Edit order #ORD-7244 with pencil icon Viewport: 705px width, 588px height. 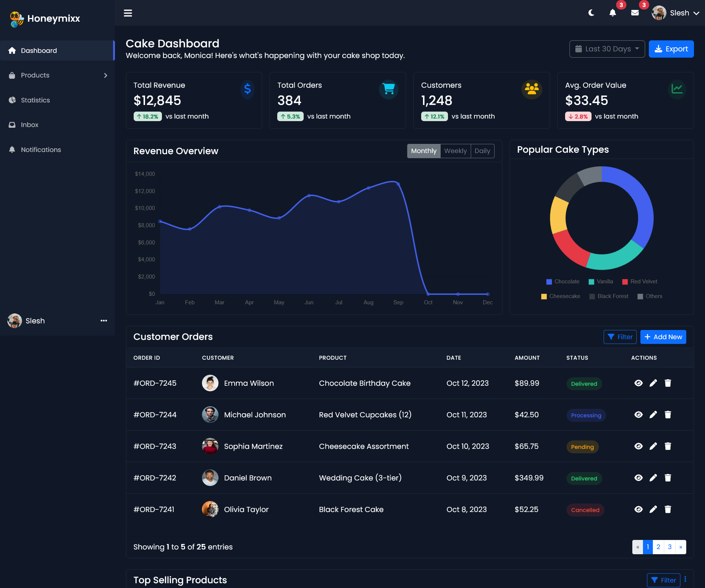(653, 415)
